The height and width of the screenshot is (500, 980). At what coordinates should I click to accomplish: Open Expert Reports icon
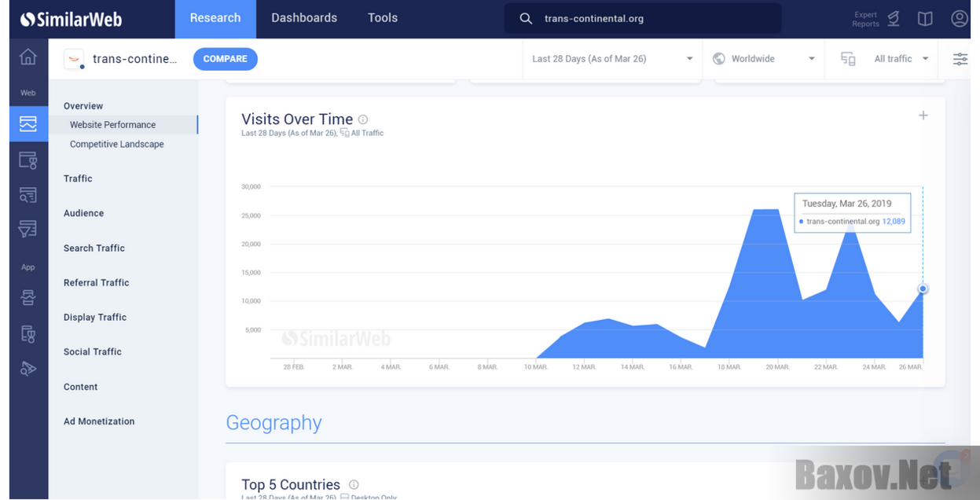click(894, 19)
